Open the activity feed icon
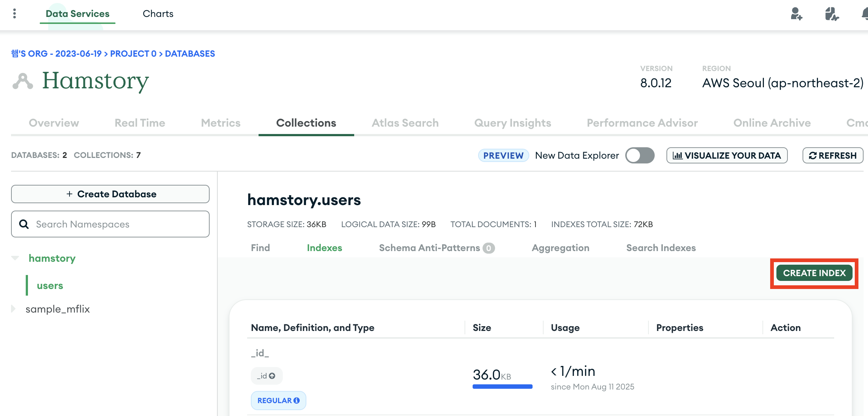Image resolution: width=868 pixels, height=416 pixels. (x=831, y=14)
